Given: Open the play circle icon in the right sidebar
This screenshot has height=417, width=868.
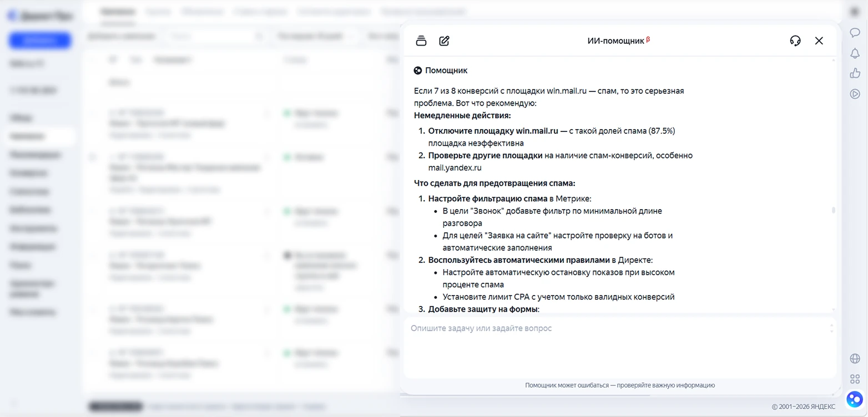Looking at the screenshot, I should (855, 94).
